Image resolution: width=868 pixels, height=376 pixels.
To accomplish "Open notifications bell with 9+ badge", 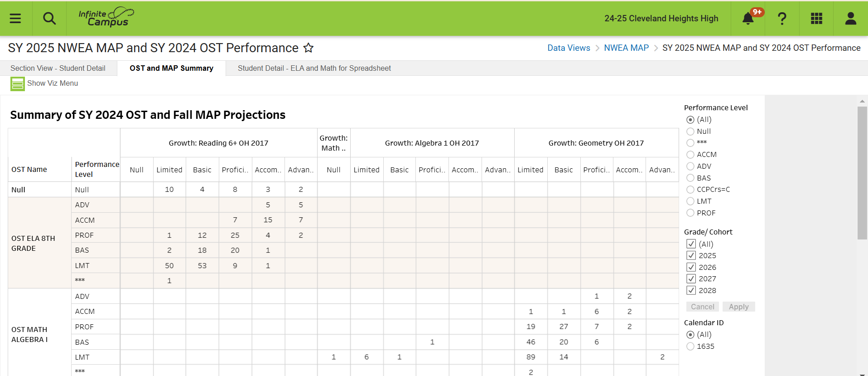I will coord(748,18).
